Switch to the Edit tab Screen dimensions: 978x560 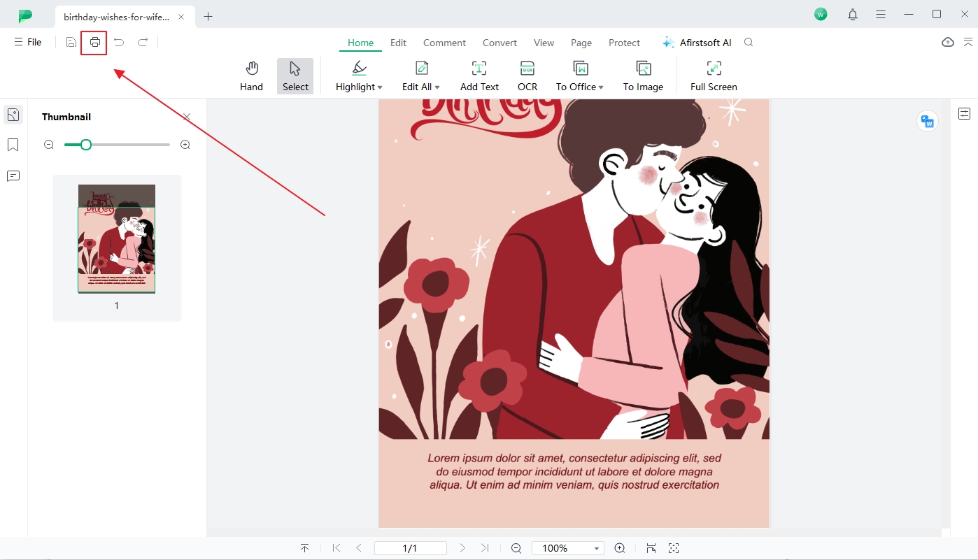(x=398, y=43)
